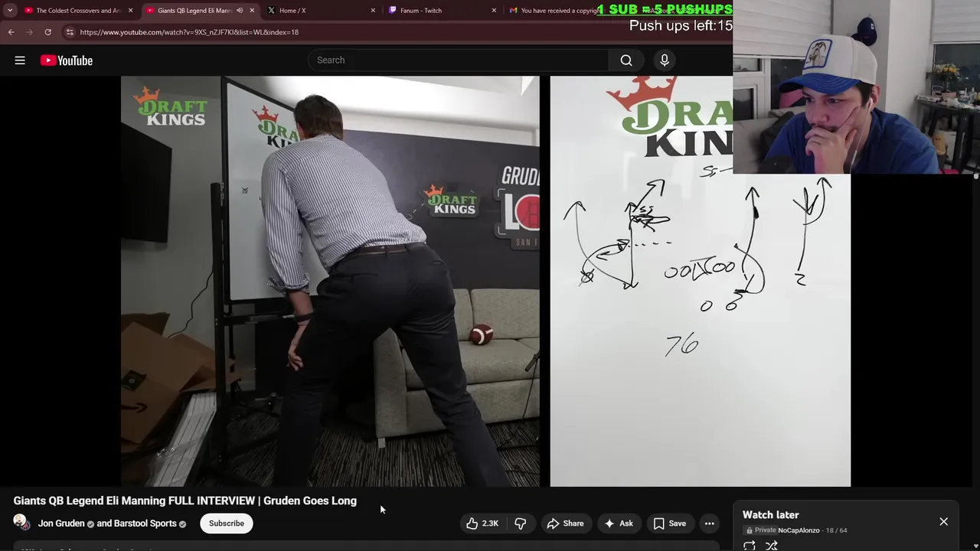Click the Watch later playlist title

770,515
